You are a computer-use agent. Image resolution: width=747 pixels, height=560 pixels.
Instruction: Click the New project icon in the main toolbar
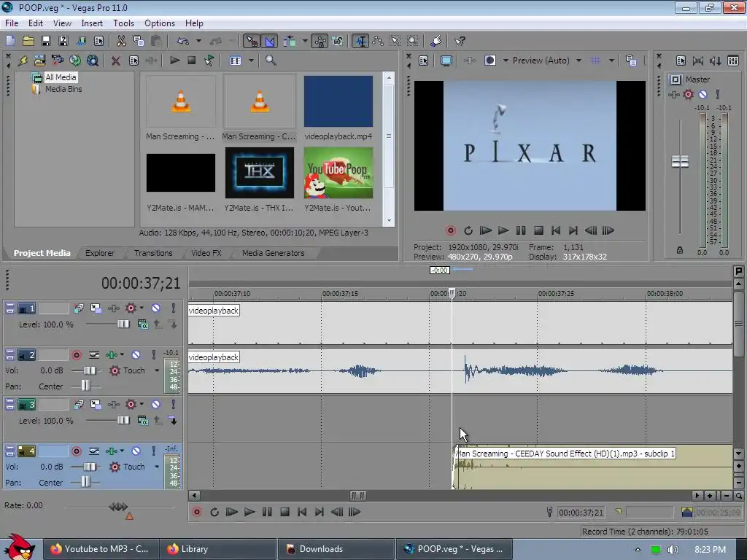coord(10,41)
